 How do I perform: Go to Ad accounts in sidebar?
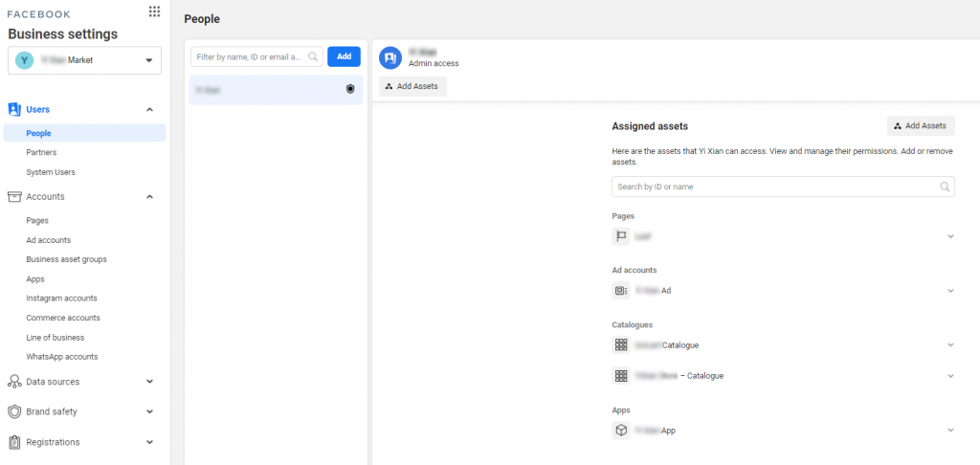point(48,240)
